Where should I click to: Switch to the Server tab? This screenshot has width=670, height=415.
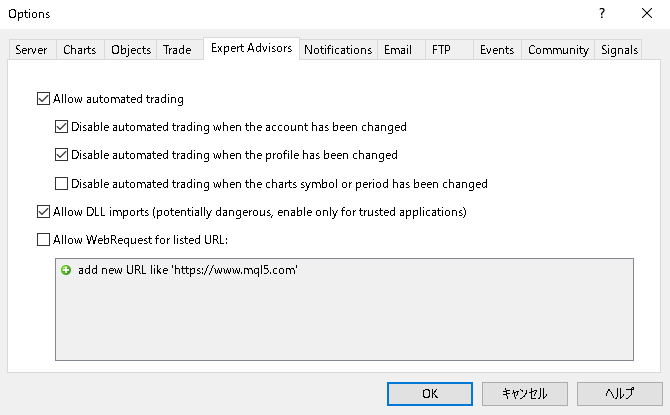pos(31,50)
